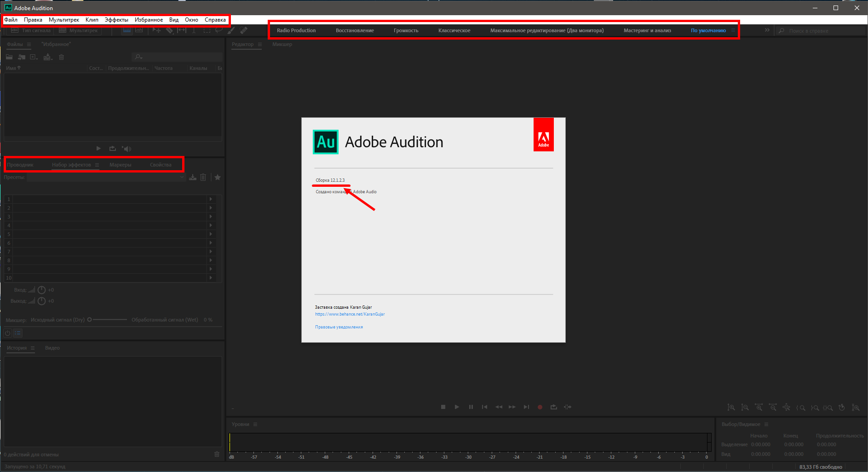Viewport: 868px width, 472px height.
Task: Choose the Radio Production workspace
Action: [x=296, y=30]
